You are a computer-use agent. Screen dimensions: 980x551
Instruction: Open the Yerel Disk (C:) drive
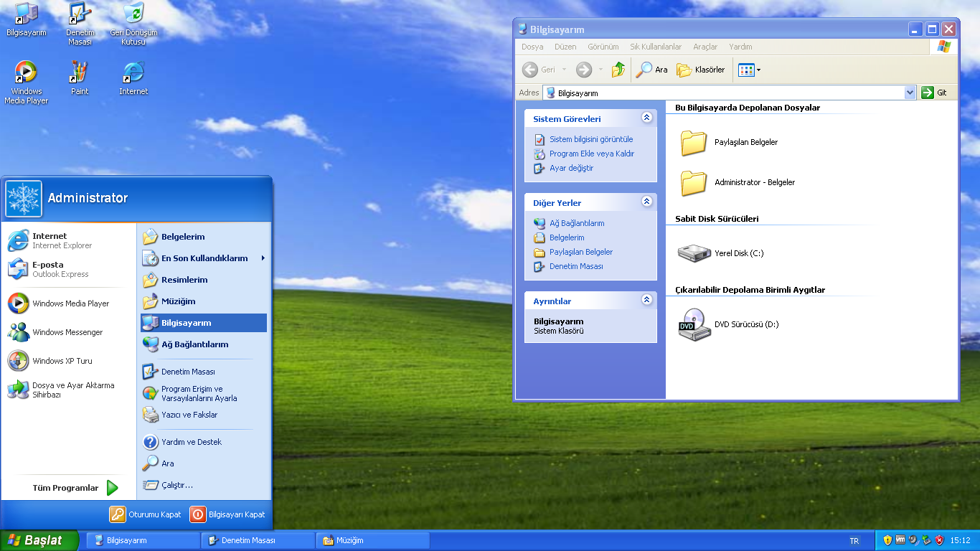(x=694, y=253)
